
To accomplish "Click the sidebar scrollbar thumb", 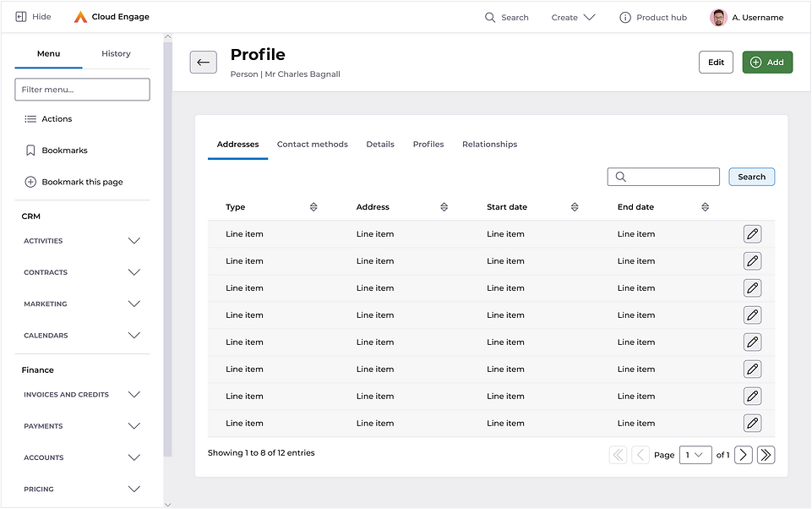I will click(x=167, y=249).
